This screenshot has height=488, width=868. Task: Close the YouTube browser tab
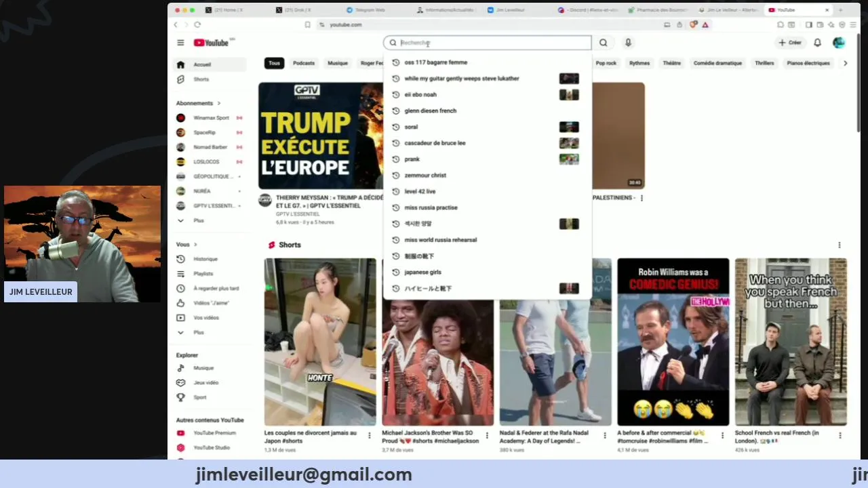tap(827, 10)
